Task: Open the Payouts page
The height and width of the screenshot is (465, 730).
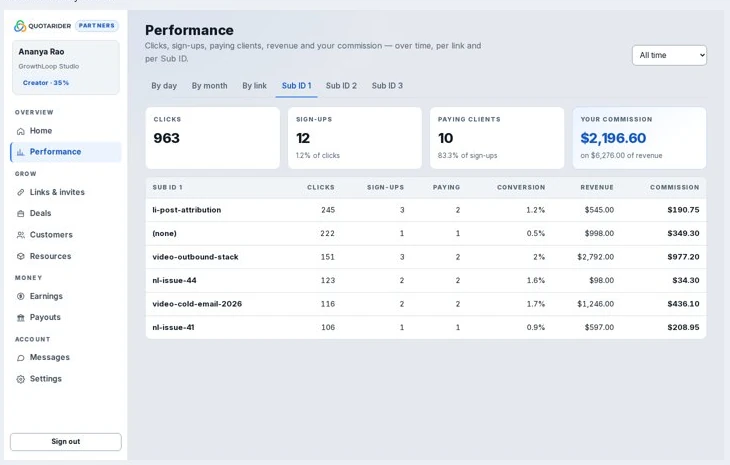Action: coord(66,317)
